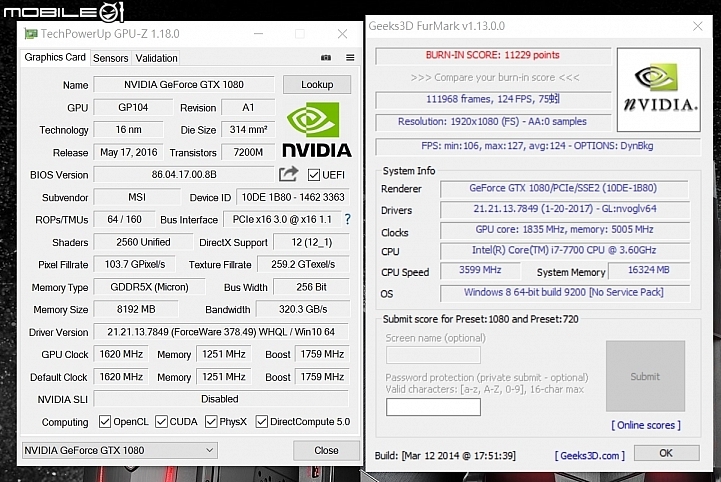This screenshot has width=721, height=482.
Task: Toggle the UEFI checkbox
Action: click(x=314, y=175)
